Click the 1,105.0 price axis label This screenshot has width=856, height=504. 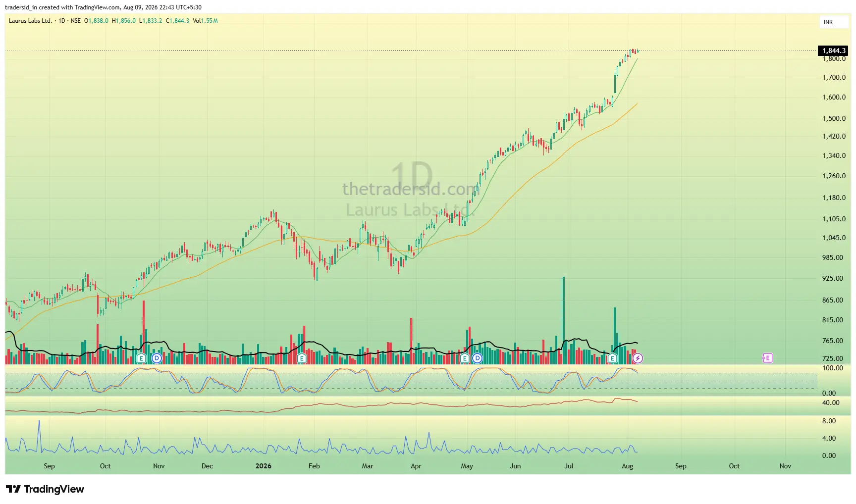[834, 219]
